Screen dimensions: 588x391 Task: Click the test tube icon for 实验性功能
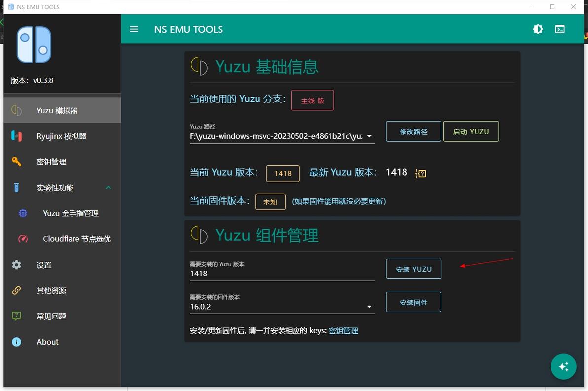[16, 187]
